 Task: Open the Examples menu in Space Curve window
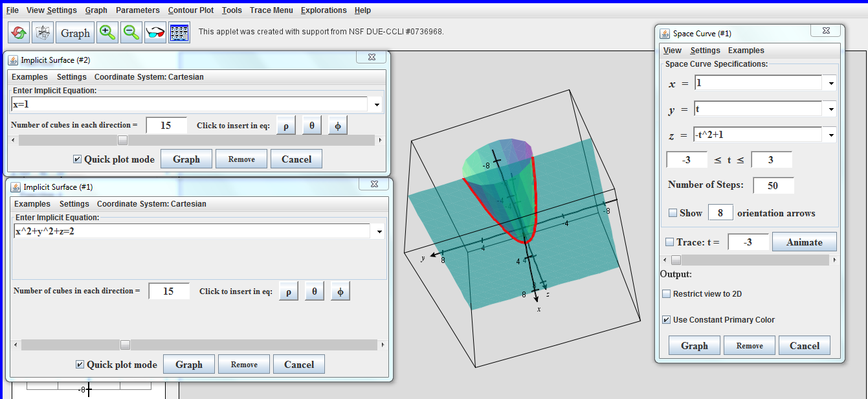745,50
